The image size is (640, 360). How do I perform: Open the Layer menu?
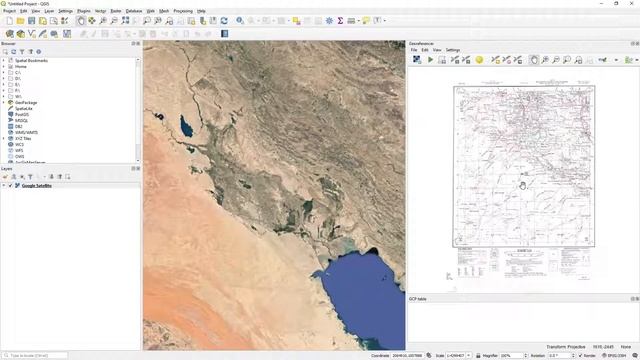pyautogui.click(x=49, y=11)
